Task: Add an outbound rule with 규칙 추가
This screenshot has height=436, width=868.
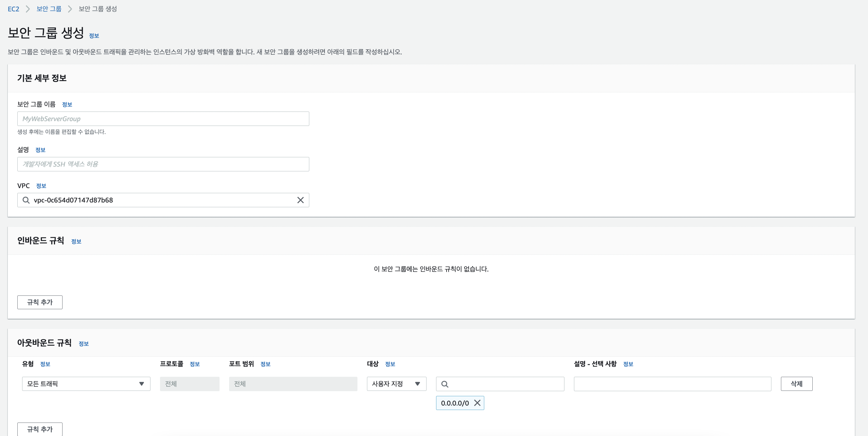Action: point(40,429)
